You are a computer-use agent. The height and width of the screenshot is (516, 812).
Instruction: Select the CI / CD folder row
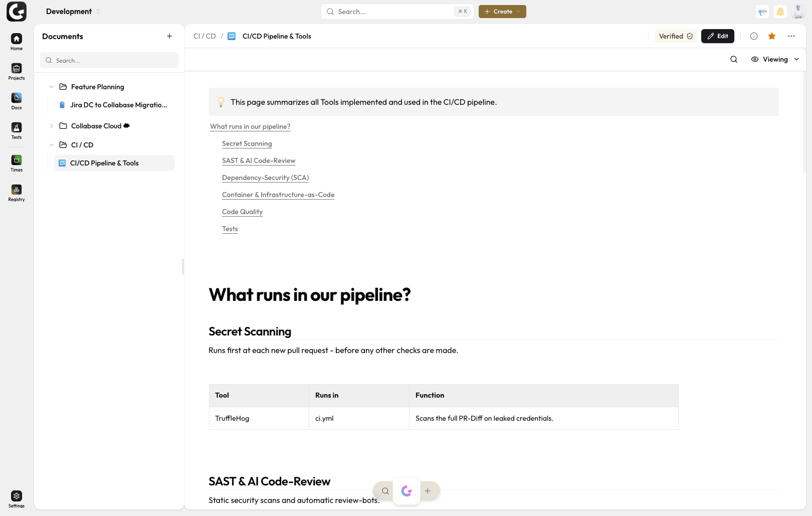click(x=110, y=145)
